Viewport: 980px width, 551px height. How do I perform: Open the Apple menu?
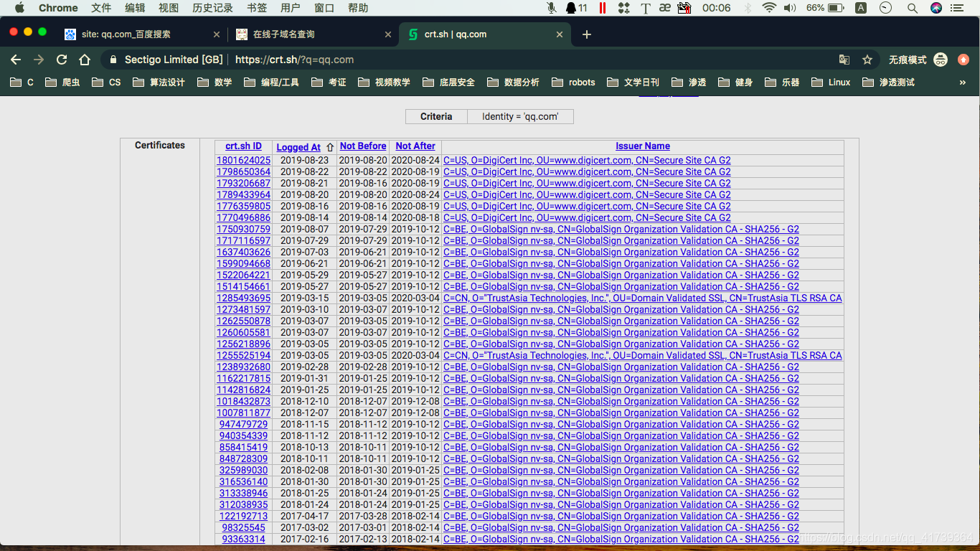[x=19, y=8]
